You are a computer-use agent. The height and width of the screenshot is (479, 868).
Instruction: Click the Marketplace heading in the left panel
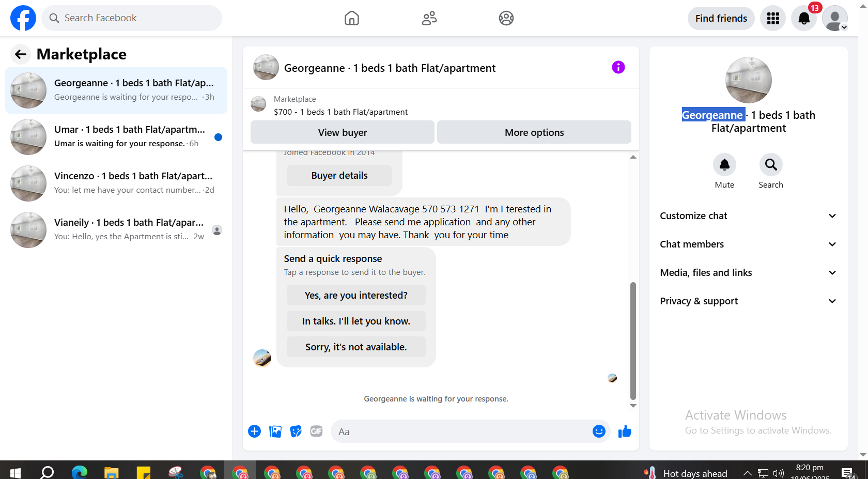pos(82,54)
